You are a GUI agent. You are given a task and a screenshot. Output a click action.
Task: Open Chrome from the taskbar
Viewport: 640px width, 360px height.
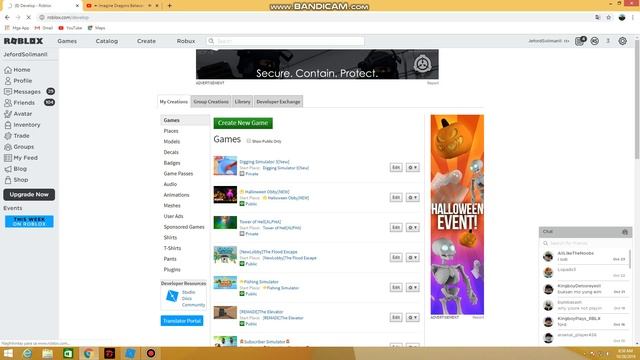pyautogui.click(x=88, y=353)
